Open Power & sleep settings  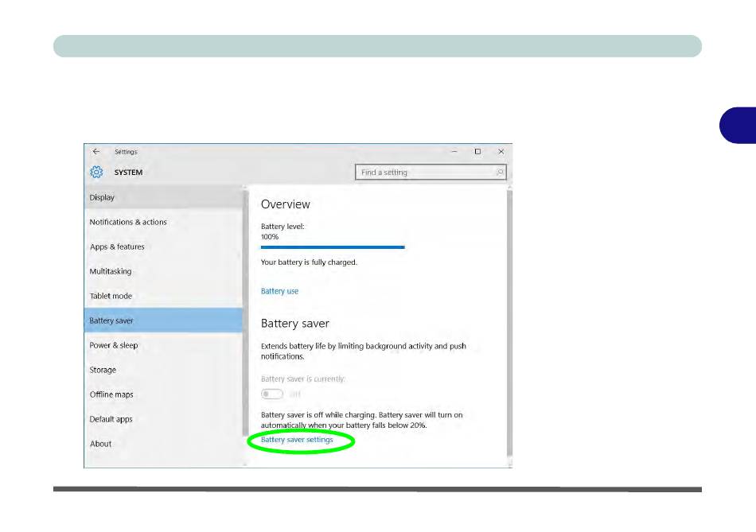point(163,345)
